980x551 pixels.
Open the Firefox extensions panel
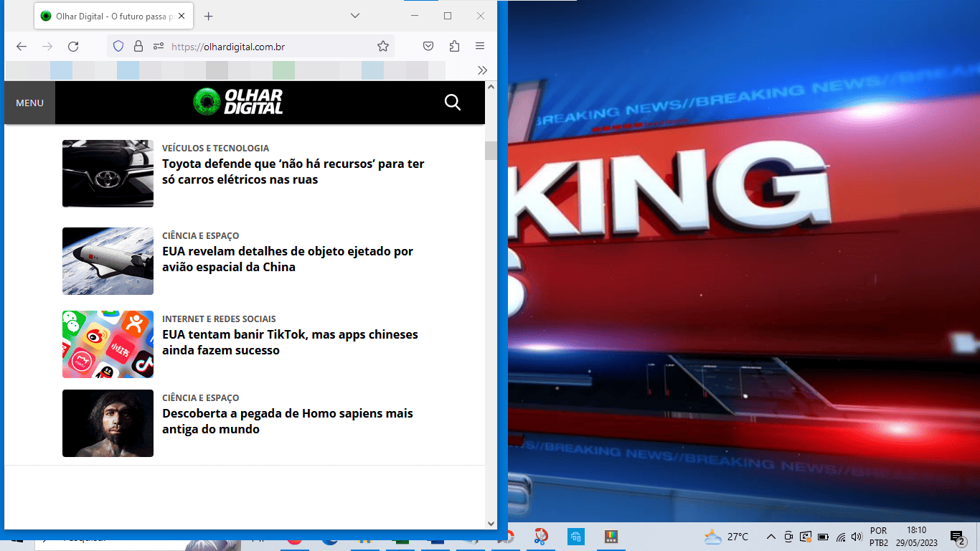tap(454, 47)
